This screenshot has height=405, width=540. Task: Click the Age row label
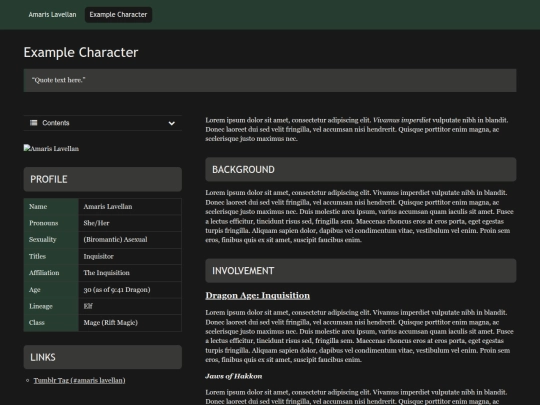pos(51,290)
